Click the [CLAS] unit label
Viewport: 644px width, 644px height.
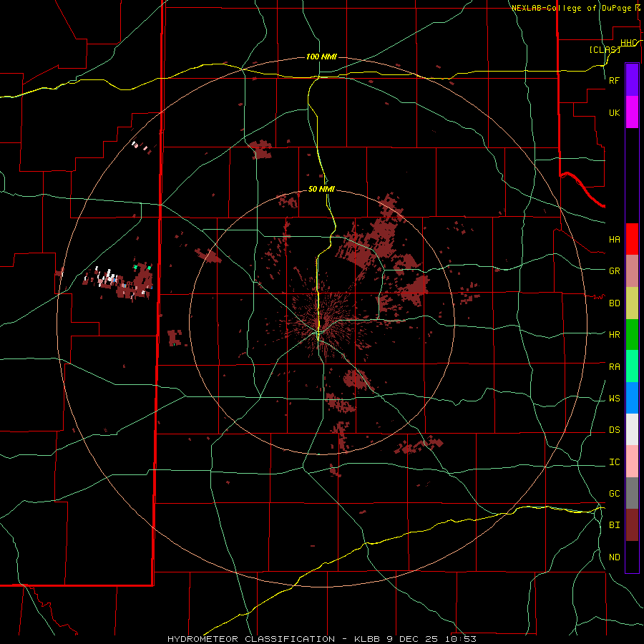point(605,49)
